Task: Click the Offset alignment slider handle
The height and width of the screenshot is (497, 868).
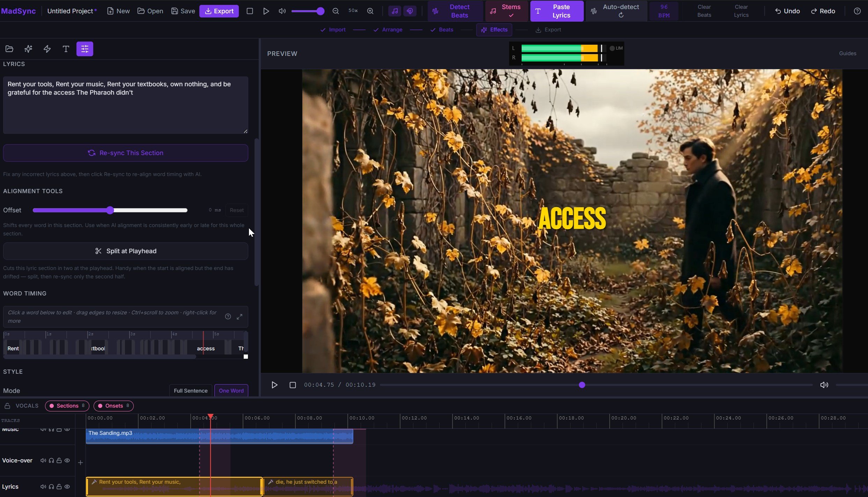Action: click(110, 210)
